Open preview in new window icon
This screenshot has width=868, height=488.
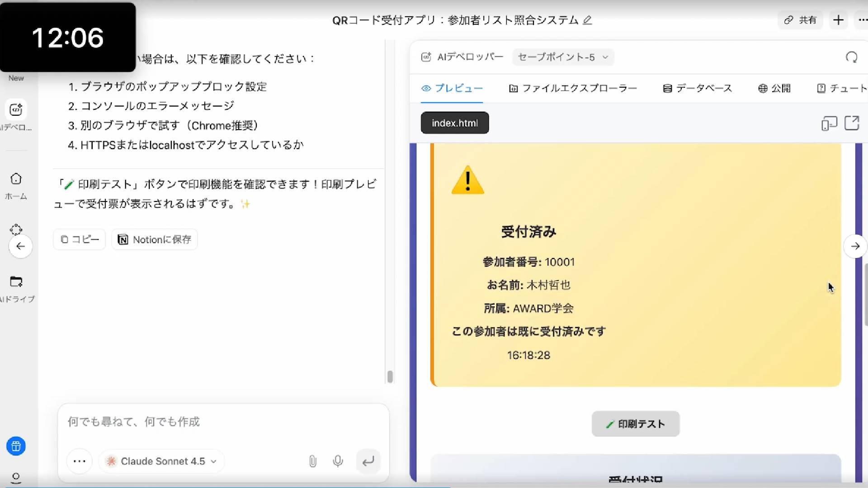pos(852,123)
